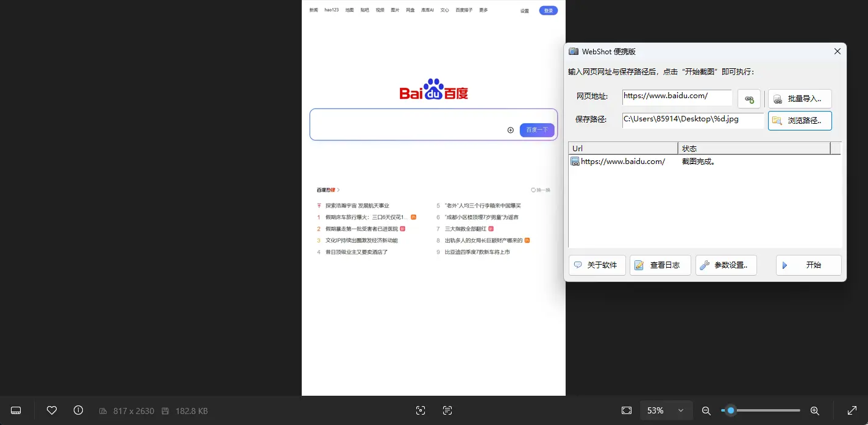Click the Baidu paw logo in the image

[433, 89]
